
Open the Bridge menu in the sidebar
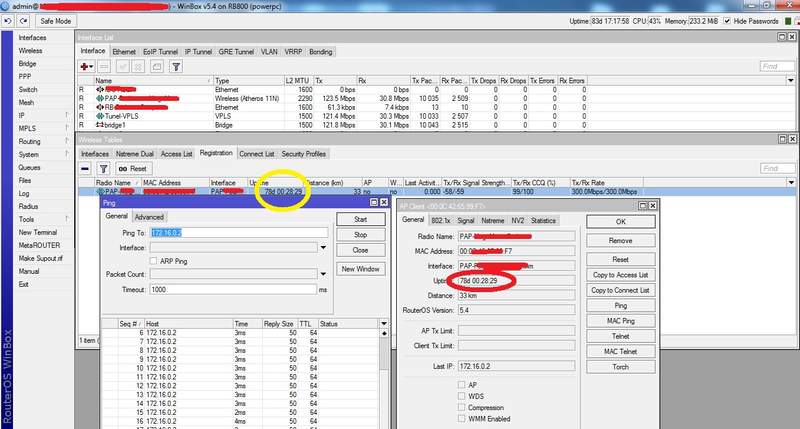click(x=28, y=64)
